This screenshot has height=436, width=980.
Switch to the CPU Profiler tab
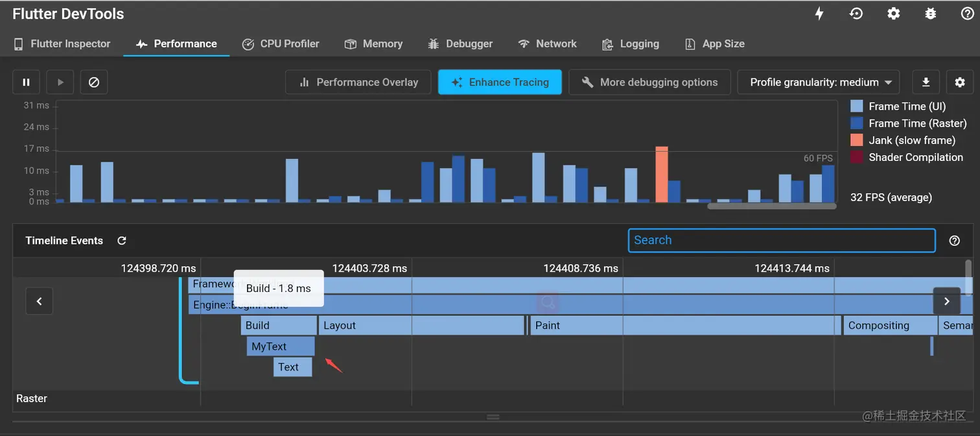click(x=281, y=43)
